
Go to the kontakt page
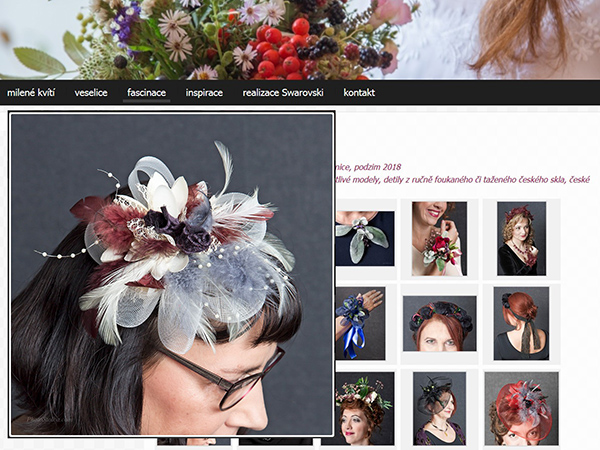pos(359,93)
